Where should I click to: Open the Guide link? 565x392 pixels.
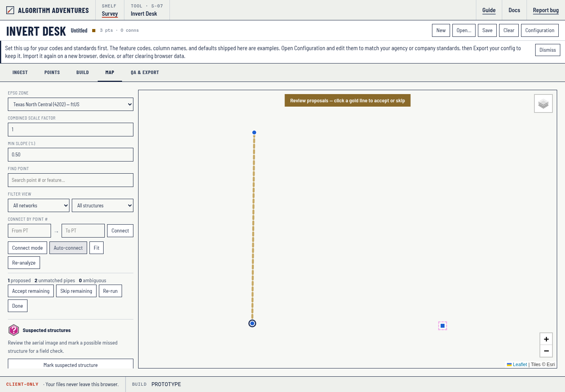489,10
